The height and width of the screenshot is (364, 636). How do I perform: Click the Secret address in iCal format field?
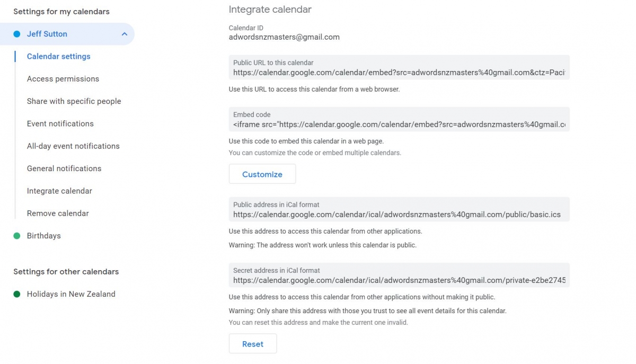tap(399, 275)
